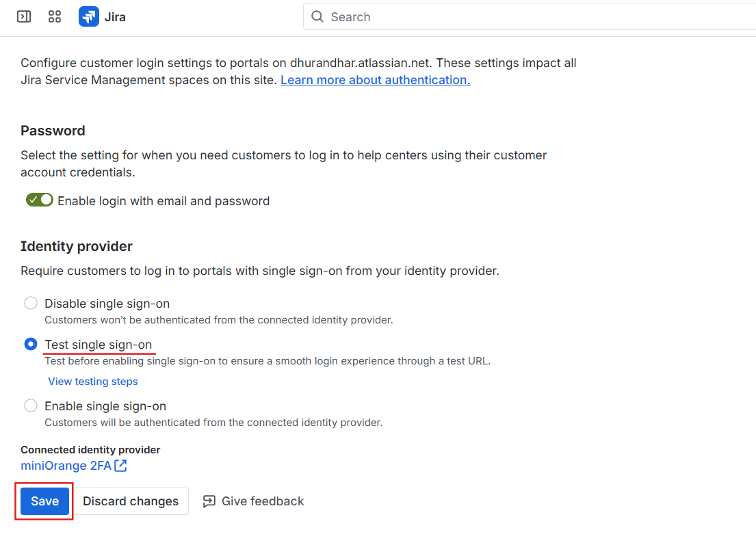756x545 pixels.
Task: Click the feedback speech bubble icon
Action: click(x=209, y=501)
